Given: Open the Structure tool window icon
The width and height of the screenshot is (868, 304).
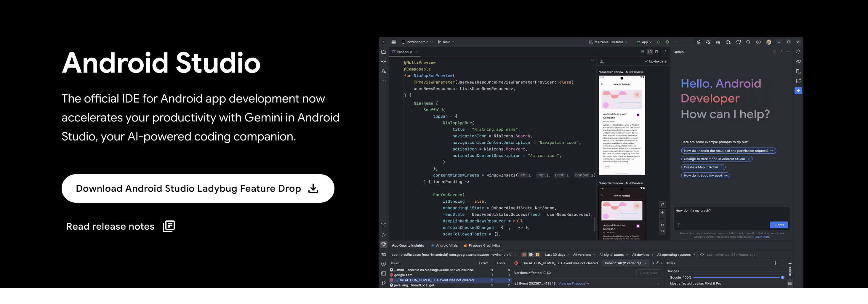Looking at the screenshot, I should (383, 71).
